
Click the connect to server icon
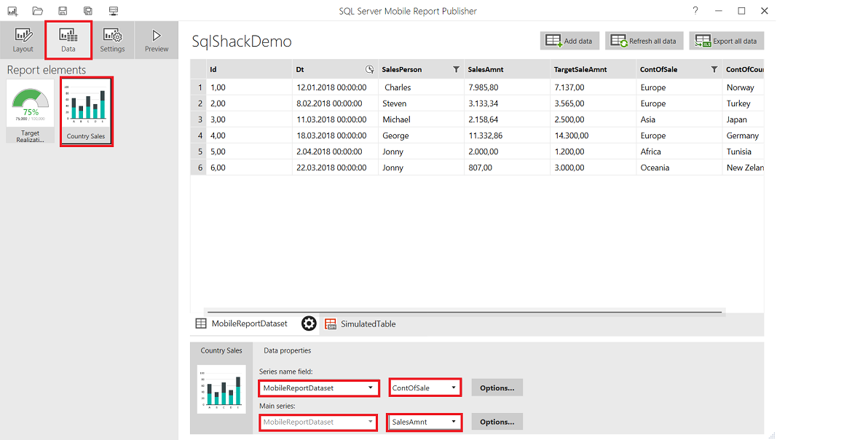[114, 10]
